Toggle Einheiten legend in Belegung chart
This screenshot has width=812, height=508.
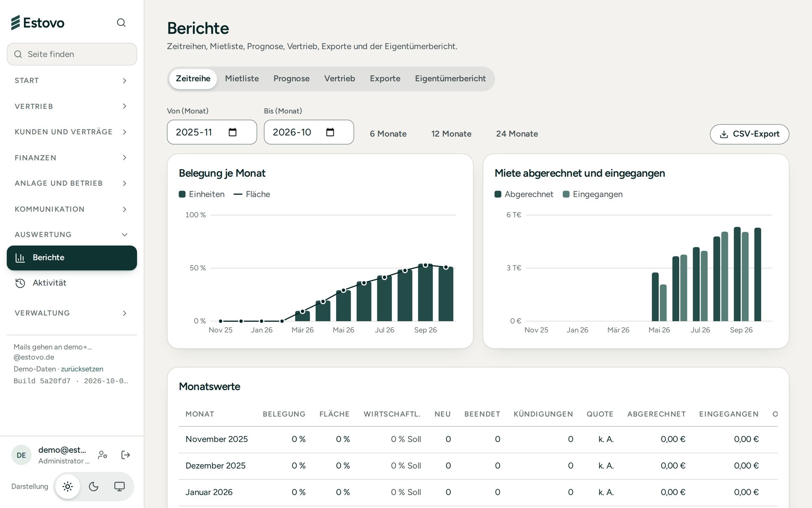pos(202,194)
